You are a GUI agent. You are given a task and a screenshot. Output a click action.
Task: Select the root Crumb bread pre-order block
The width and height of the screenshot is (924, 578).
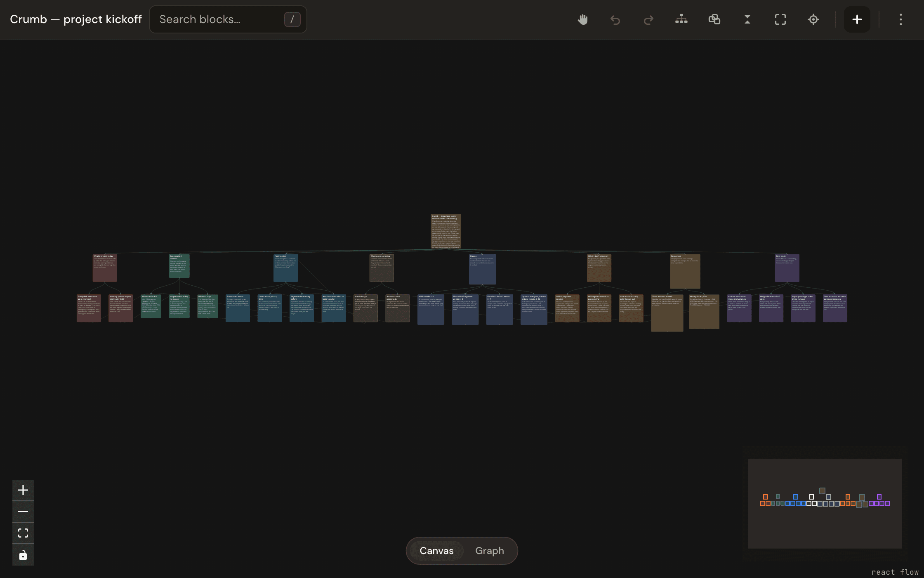[446, 231]
